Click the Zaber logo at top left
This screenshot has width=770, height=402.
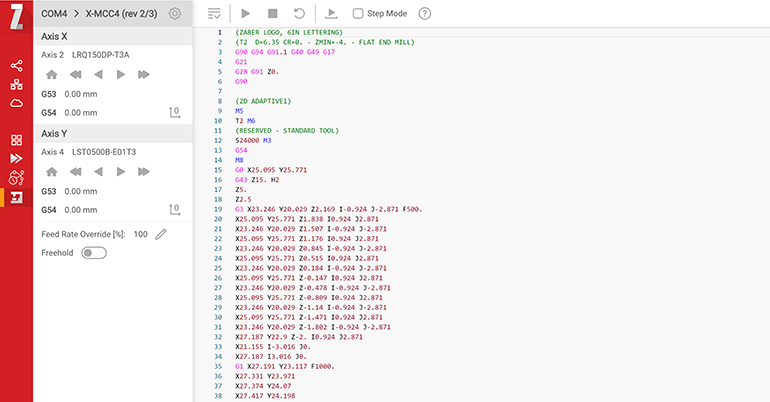(x=16, y=15)
